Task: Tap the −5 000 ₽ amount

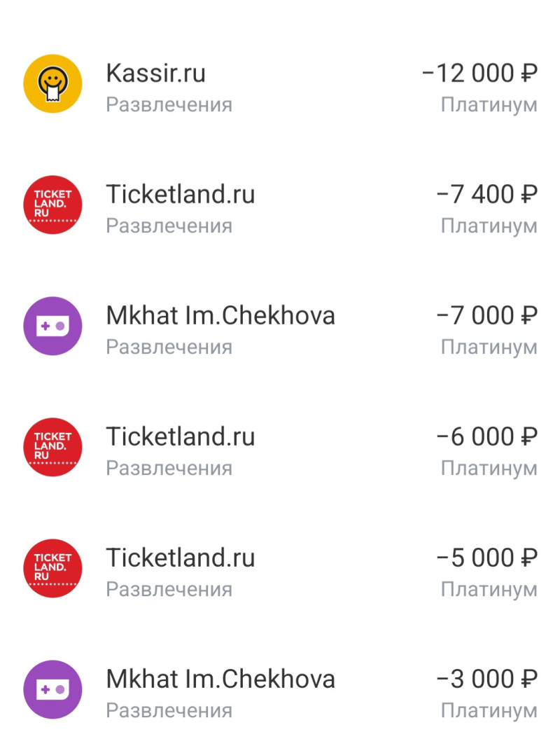Action: [x=486, y=558]
